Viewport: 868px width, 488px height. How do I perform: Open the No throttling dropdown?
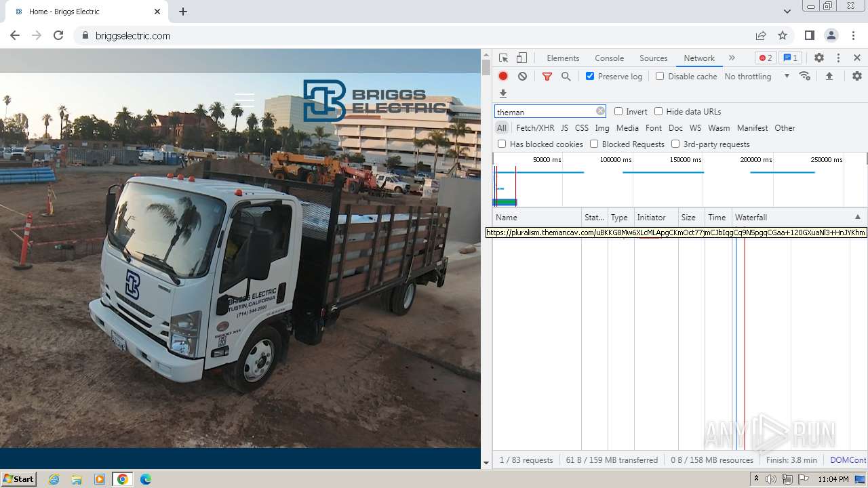(757, 76)
